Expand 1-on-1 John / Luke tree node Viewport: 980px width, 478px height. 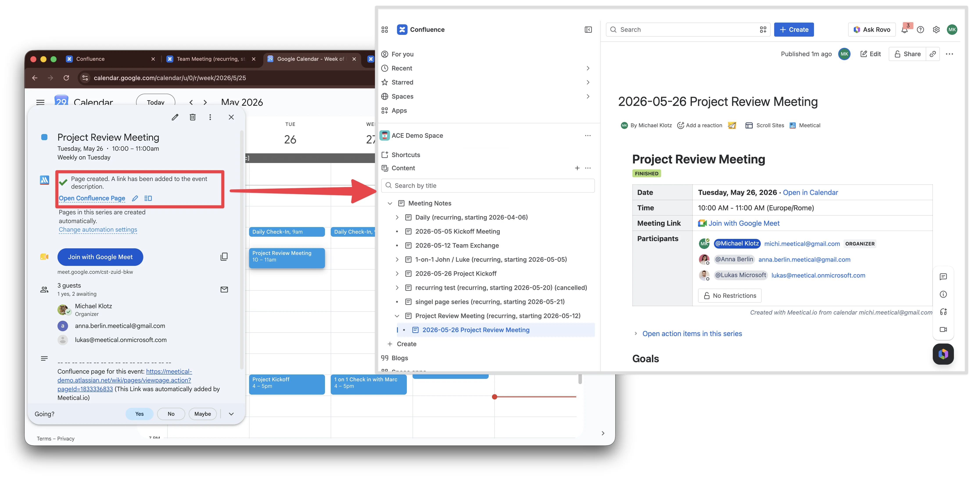pos(397,259)
